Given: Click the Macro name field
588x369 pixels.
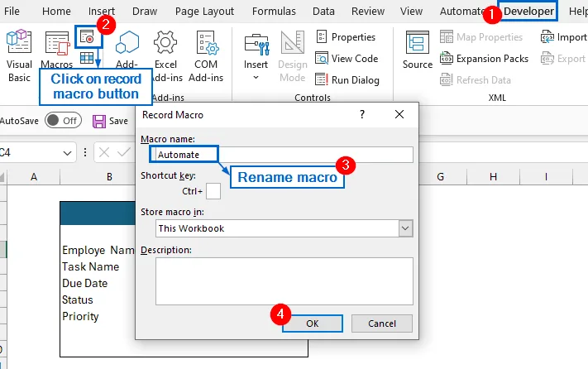Looking at the screenshot, I should click(x=284, y=155).
